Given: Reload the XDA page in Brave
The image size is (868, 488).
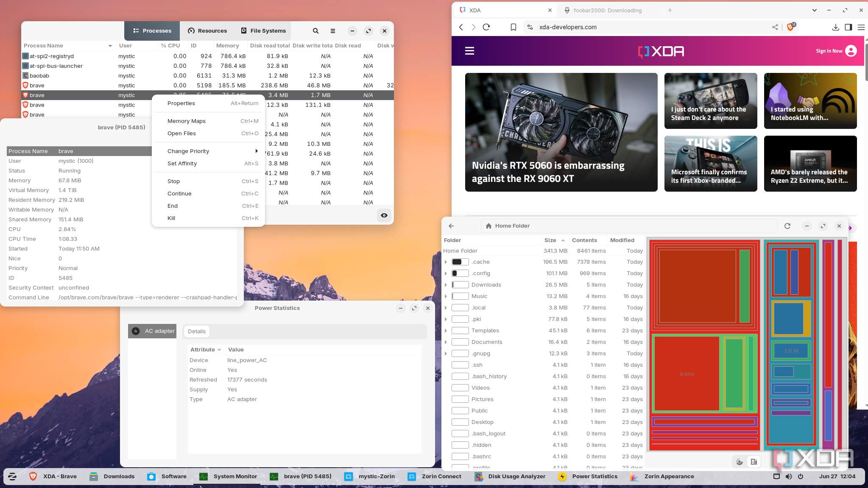Looking at the screenshot, I should click(486, 27).
